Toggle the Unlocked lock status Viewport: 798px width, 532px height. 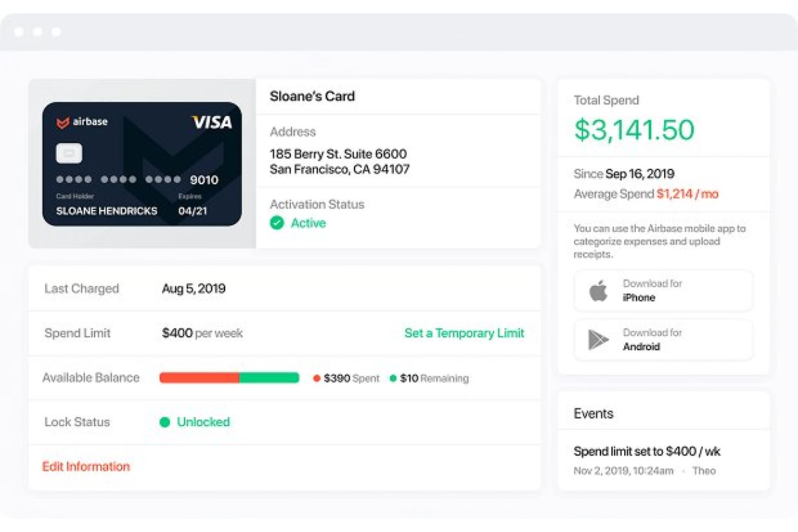tap(203, 422)
